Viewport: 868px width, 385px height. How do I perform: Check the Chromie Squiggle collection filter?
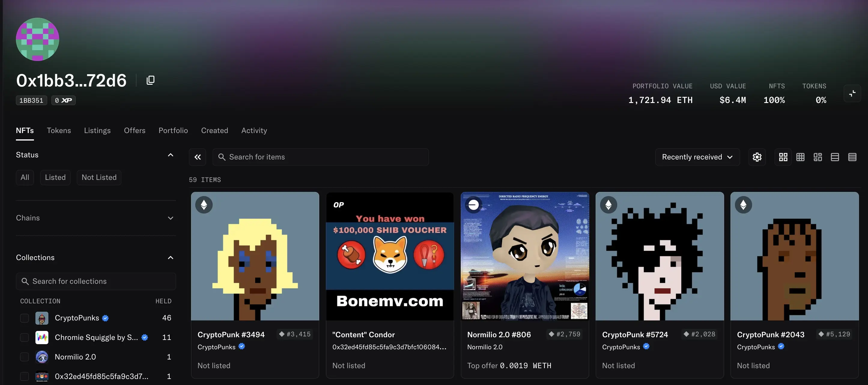coord(25,338)
